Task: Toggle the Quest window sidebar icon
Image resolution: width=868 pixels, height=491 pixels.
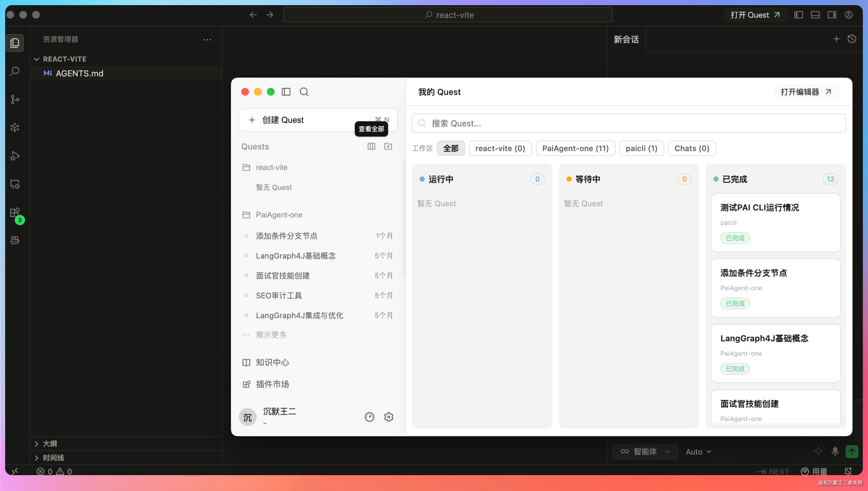Action: pyautogui.click(x=286, y=92)
